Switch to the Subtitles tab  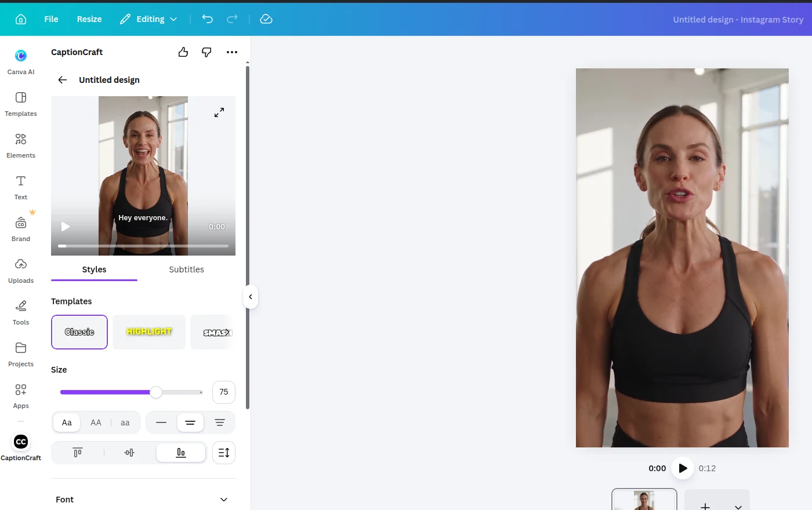(186, 269)
